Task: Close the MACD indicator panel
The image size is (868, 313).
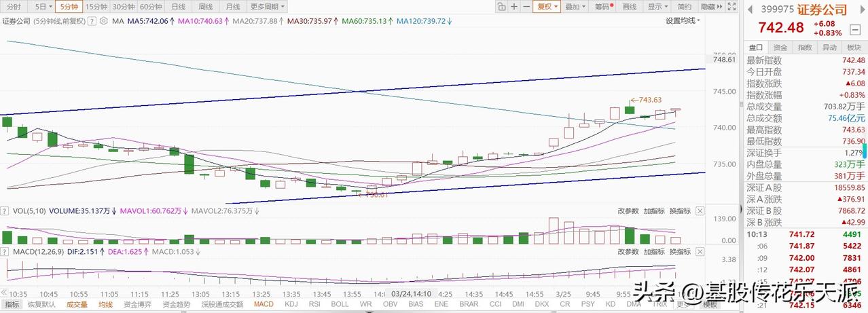Action: (700, 251)
